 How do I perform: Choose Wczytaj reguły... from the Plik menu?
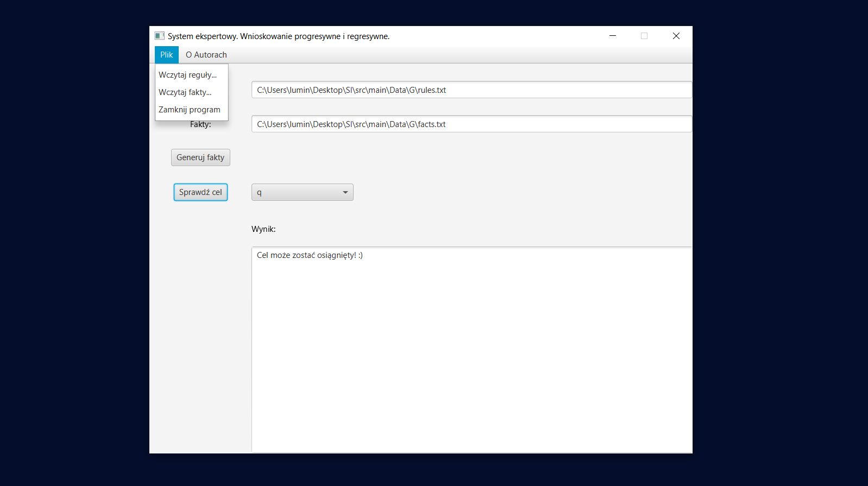coord(188,75)
